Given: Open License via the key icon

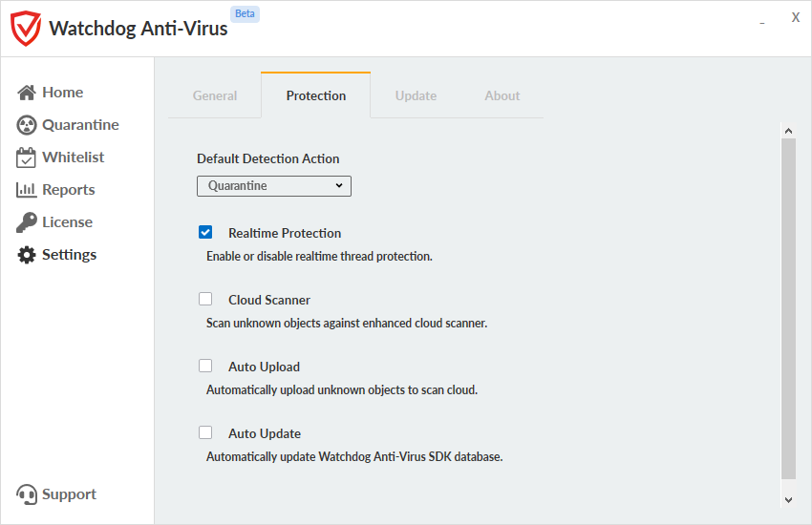Looking at the screenshot, I should tap(27, 222).
